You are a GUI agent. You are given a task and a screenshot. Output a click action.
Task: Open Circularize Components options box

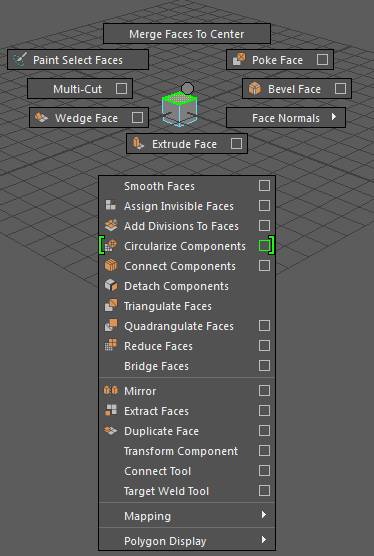click(x=264, y=245)
